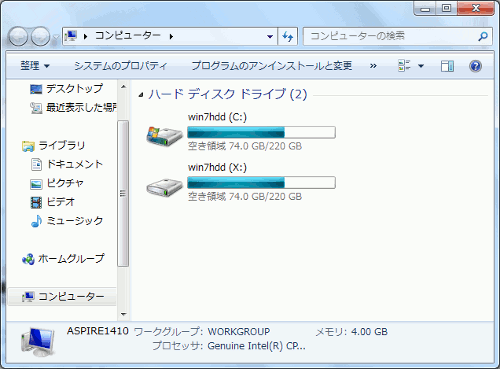Click the Back navigation arrow button
The image size is (500, 369).
18,36
